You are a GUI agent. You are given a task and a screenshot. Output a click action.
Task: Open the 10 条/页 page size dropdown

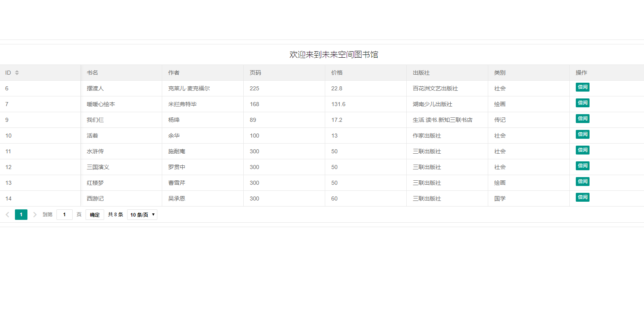[x=142, y=215]
